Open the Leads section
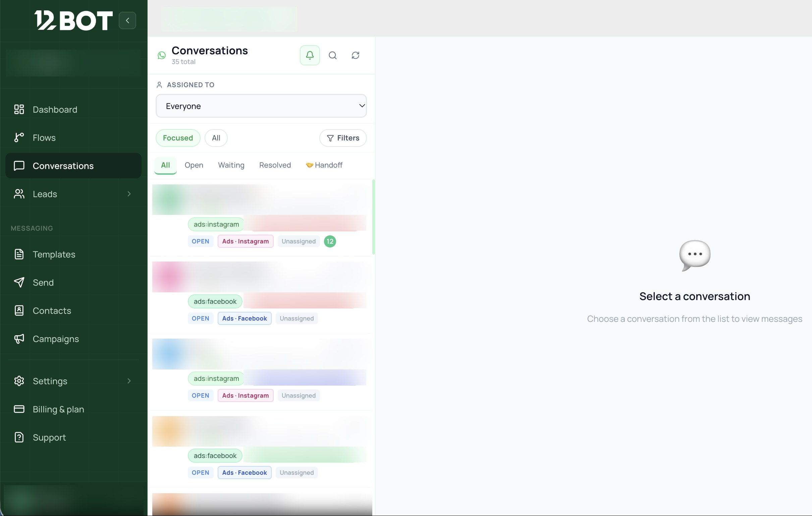This screenshot has height=516, width=812. coord(73,194)
